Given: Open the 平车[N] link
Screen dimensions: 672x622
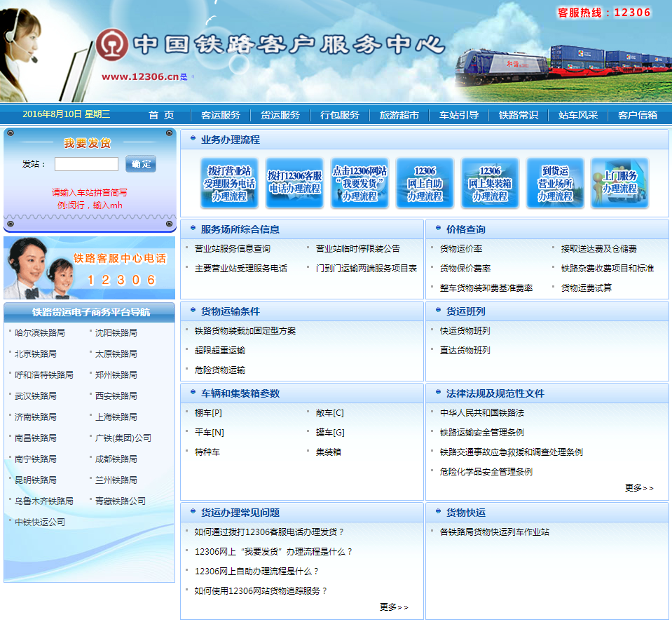Looking at the screenshot, I should click(209, 433).
